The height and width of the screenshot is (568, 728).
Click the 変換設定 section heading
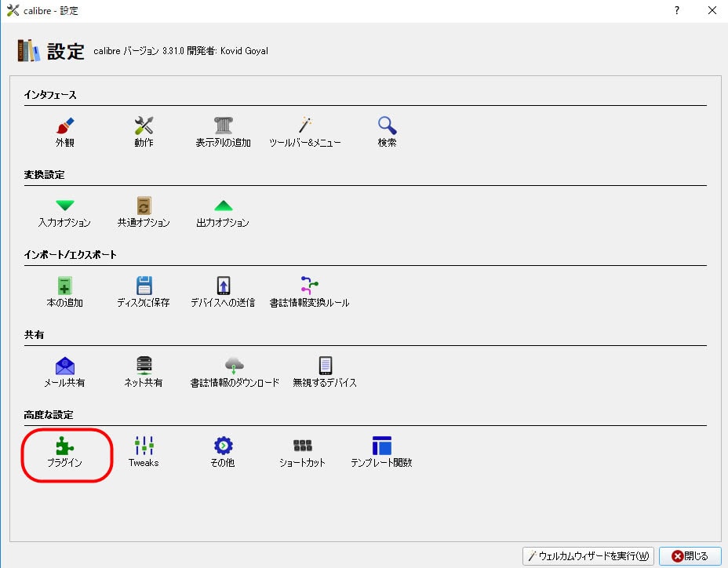pos(44,175)
